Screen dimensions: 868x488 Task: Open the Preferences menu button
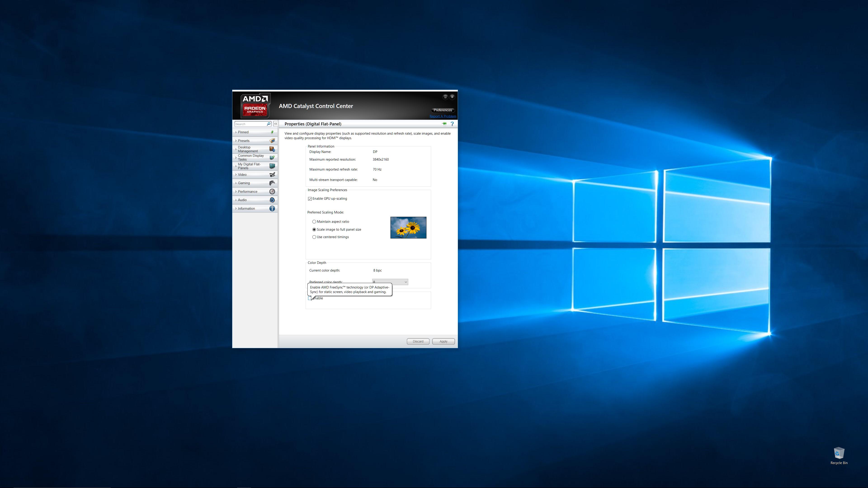443,110
